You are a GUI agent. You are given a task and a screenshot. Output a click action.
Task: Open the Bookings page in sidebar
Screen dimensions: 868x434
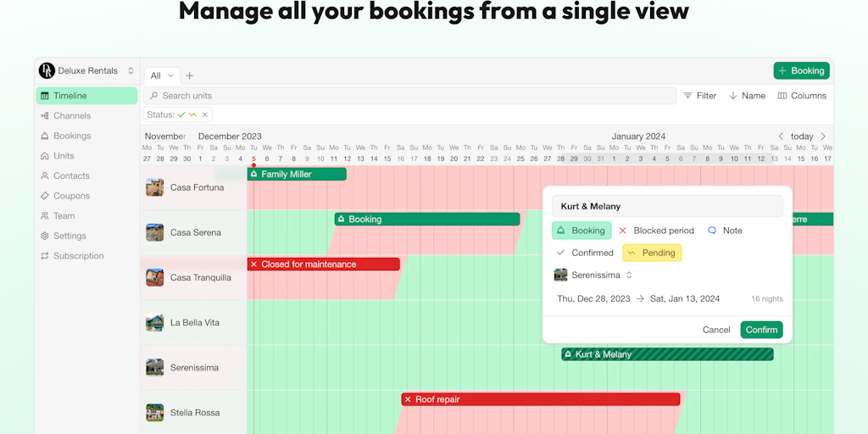tap(71, 136)
